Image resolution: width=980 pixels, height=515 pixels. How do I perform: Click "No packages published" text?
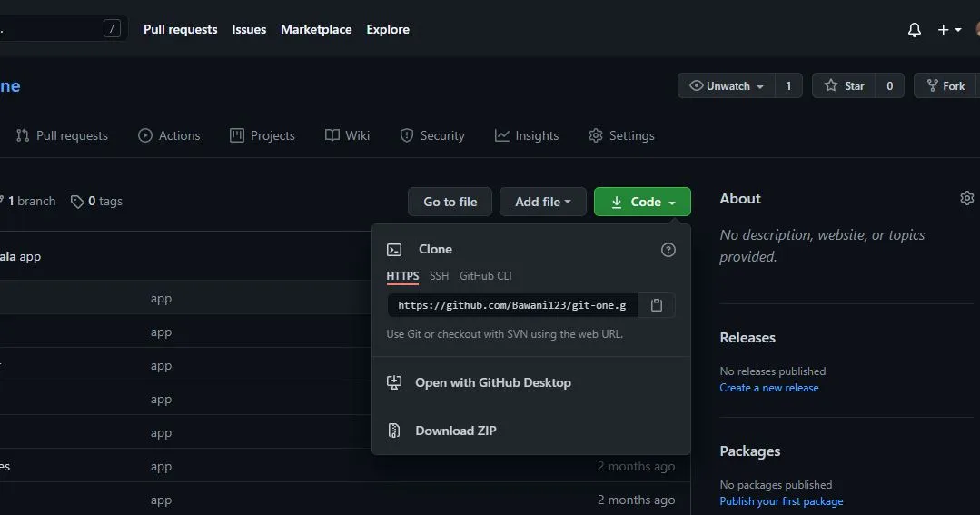pos(777,485)
